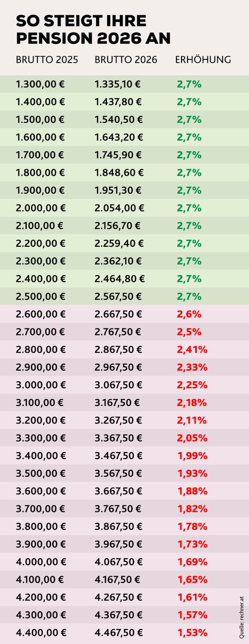Click the 3.000,00 € gross 2025 cell
Viewport: 249px width, 644px height.
coord(41,385)
